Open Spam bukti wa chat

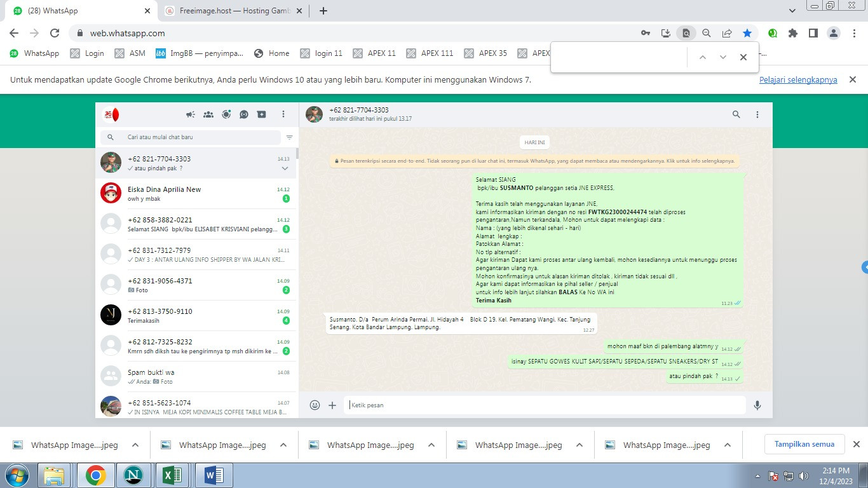196,376
